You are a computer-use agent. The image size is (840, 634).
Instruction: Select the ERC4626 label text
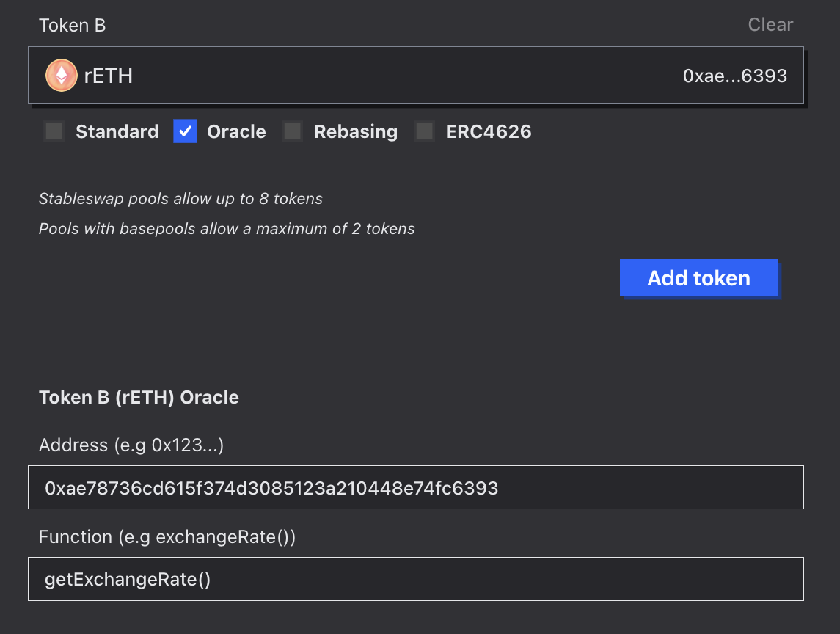(489, 131)
